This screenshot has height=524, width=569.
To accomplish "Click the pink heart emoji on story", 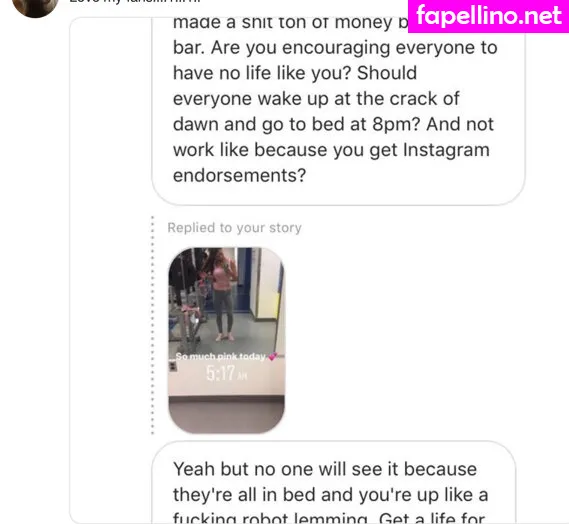I will pos(272,357).
